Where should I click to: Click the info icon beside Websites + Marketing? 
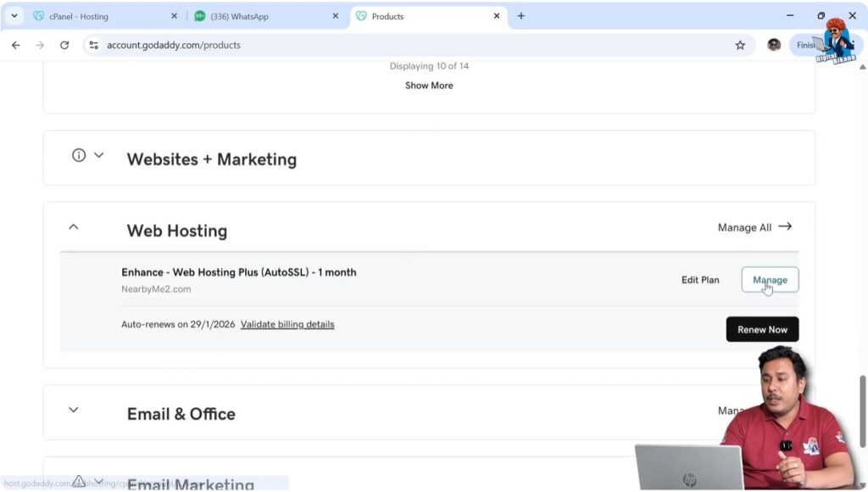pos(79,155)
